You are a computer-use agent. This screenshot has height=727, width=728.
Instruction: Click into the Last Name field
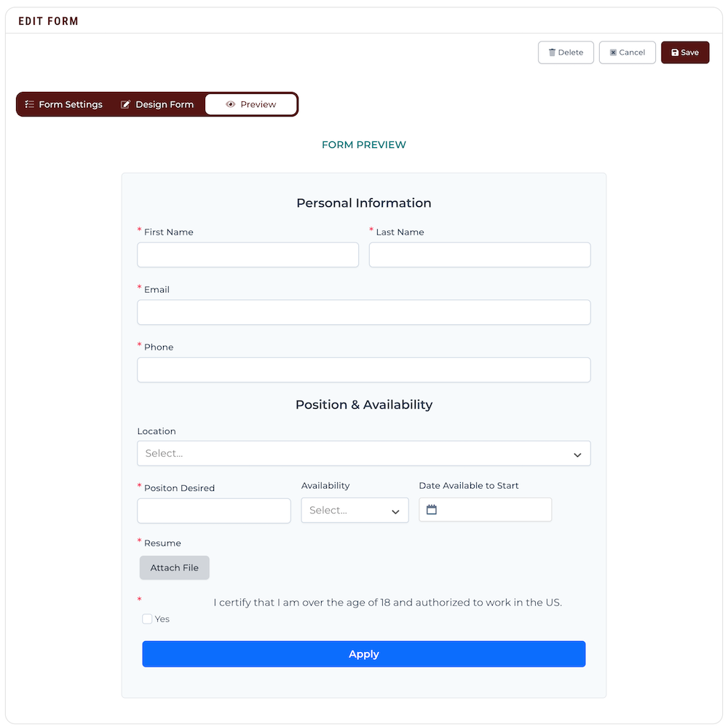[480, 255]
